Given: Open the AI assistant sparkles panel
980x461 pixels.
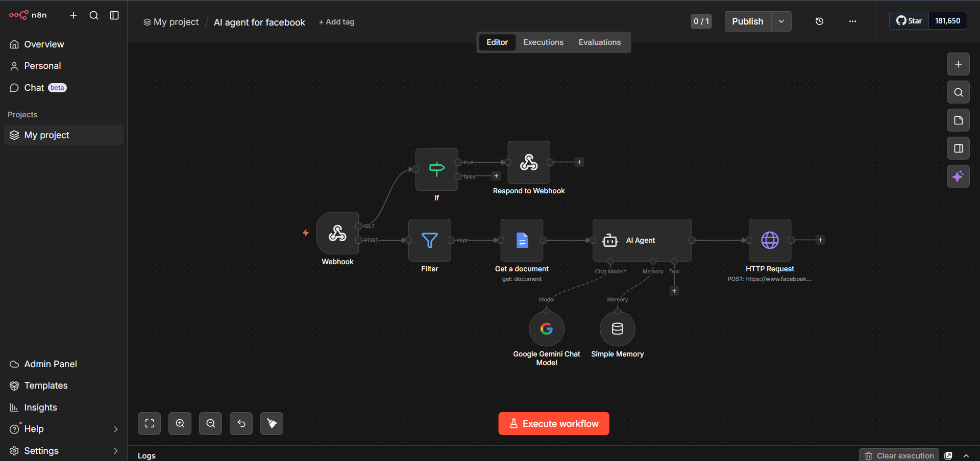Looking at the screenshot, I should tap(958, 176).
